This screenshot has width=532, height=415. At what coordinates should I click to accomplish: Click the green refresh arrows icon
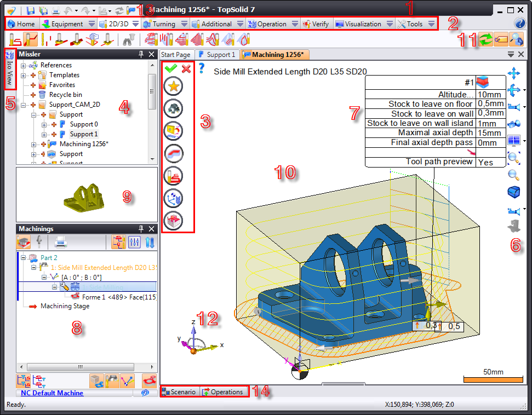(484, 38)
